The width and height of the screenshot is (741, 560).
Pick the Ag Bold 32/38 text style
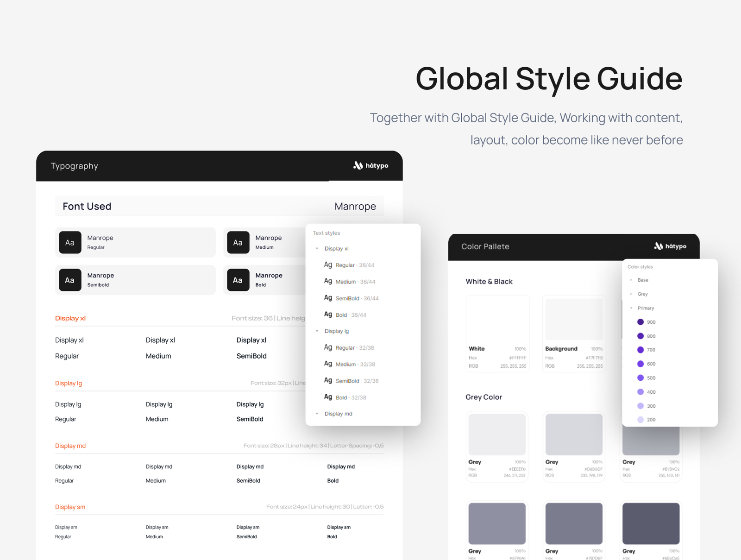point(345,397)
